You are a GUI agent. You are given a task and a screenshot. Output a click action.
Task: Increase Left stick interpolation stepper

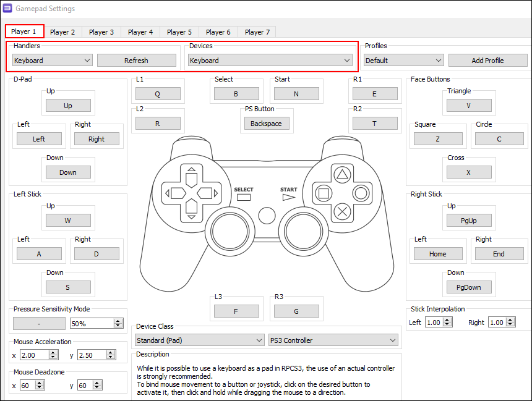(x=447, y=319)
